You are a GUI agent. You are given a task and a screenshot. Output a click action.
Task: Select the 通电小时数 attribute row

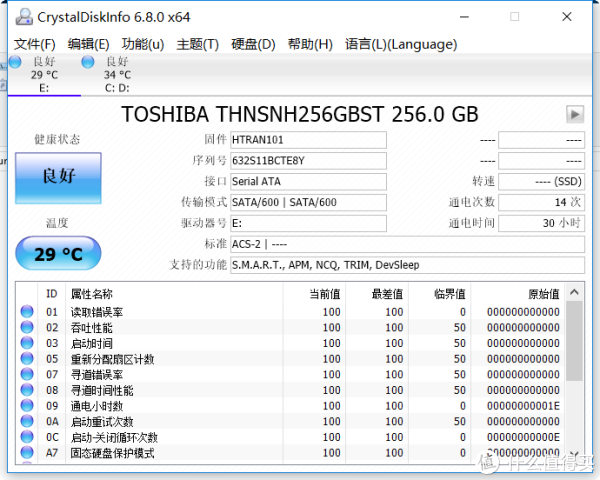pos(291,406)
